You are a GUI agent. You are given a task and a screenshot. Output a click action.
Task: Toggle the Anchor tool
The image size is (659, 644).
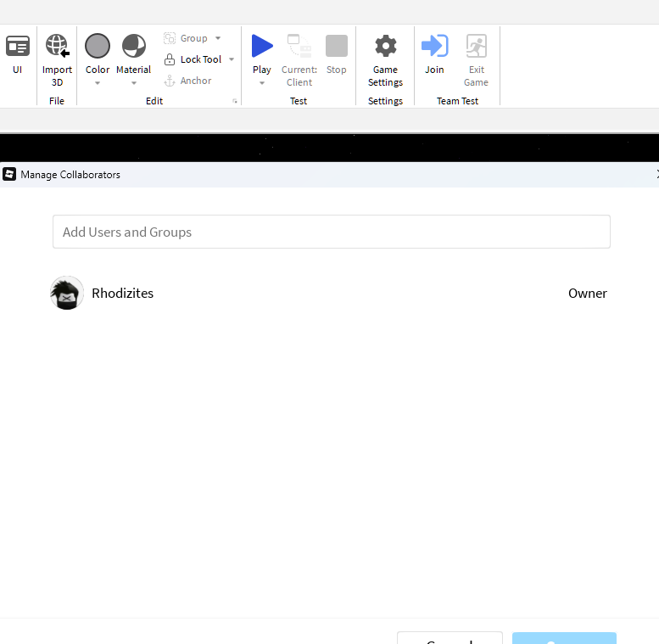[170, 81]
